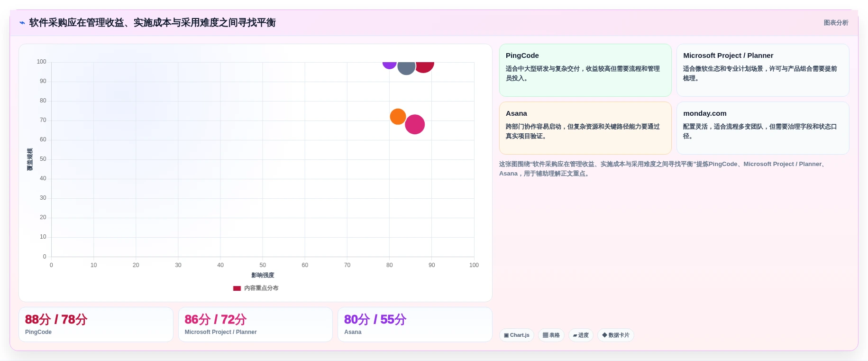Click the 进度 tag chip
The image size is (868, 361).
tap(581, 335)
